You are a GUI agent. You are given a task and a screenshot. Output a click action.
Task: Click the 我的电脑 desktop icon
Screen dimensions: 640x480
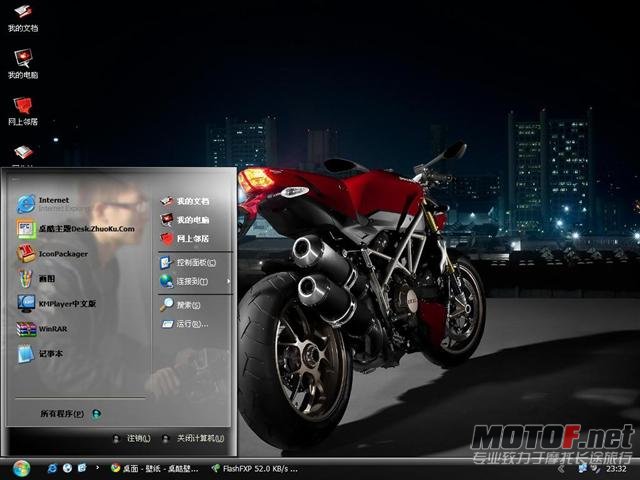23,64
